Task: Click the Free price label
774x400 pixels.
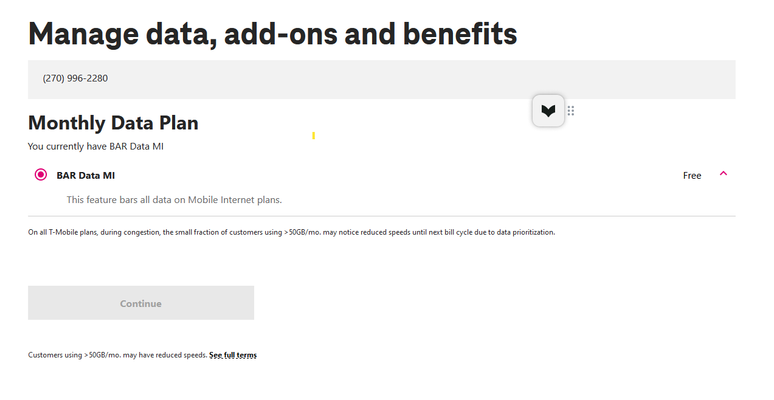Action: point(692,175)
